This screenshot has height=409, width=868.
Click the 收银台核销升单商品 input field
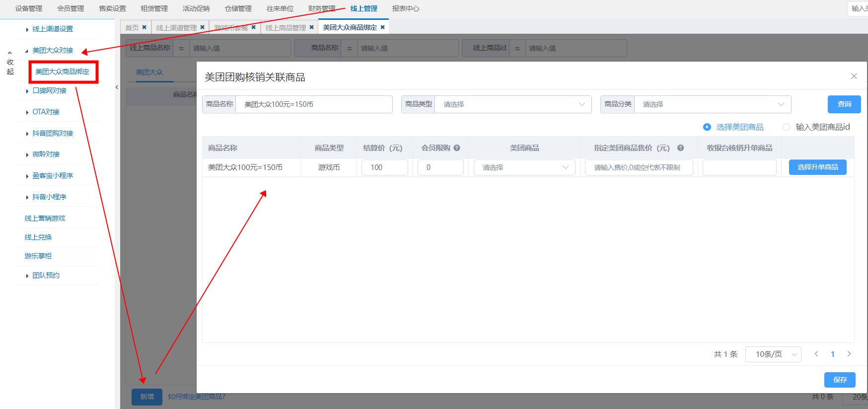click(739, 167)
